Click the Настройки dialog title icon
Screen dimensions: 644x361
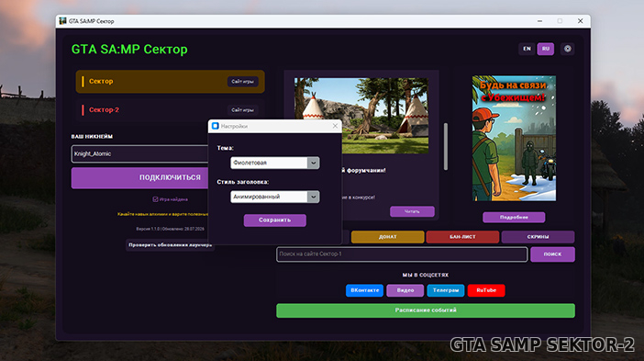[x=215, y=126]
